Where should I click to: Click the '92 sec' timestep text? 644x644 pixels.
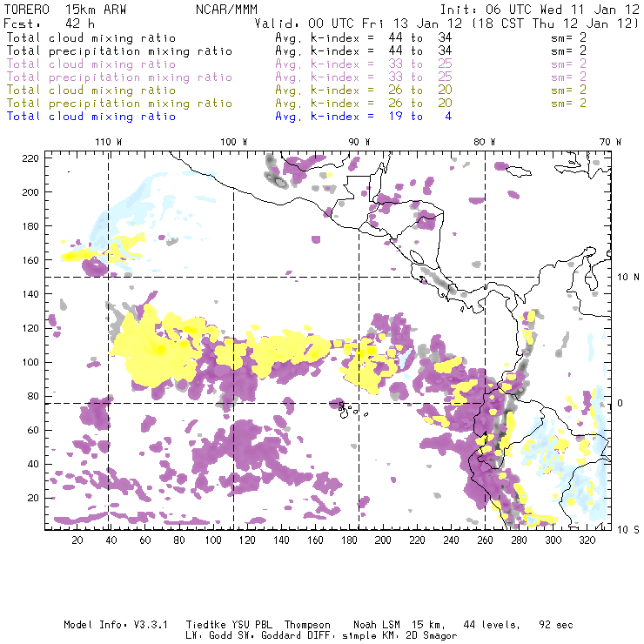pos(556,625)
